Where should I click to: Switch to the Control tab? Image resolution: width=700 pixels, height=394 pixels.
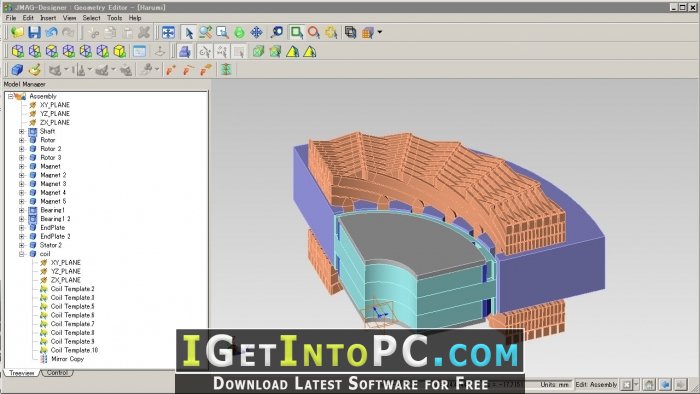[x=57, y=373]
